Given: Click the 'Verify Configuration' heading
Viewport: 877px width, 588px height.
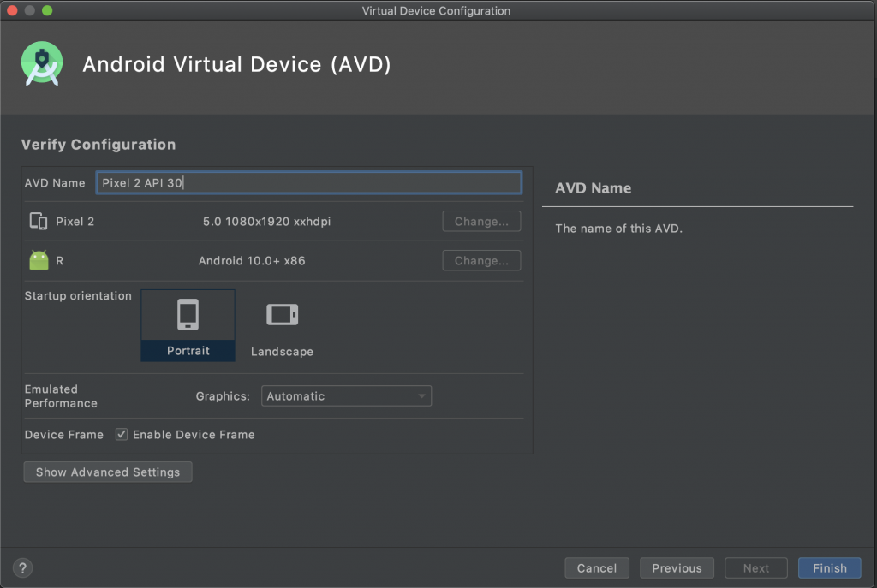Looking at the screenshot, I should tap(98, 144).
